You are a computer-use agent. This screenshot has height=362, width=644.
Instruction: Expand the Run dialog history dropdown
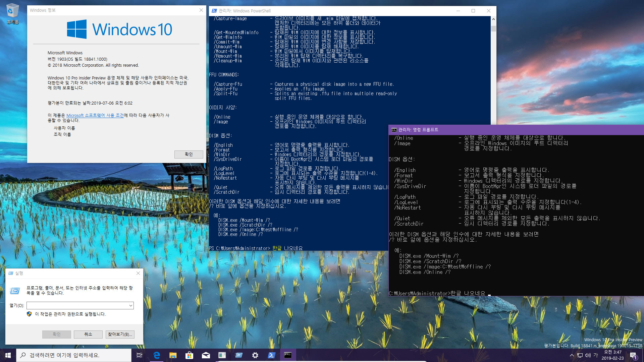(x=131, y=305)
